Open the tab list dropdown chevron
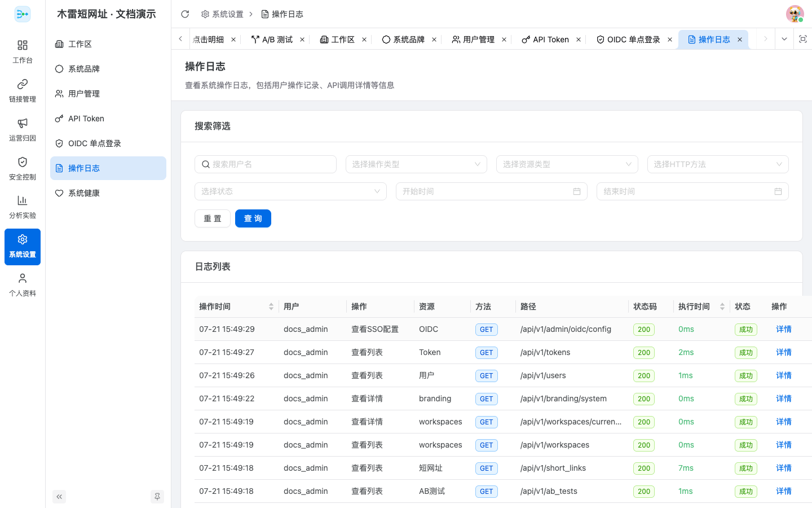This screenshot has width=812, height=508. tap(784, 39)
